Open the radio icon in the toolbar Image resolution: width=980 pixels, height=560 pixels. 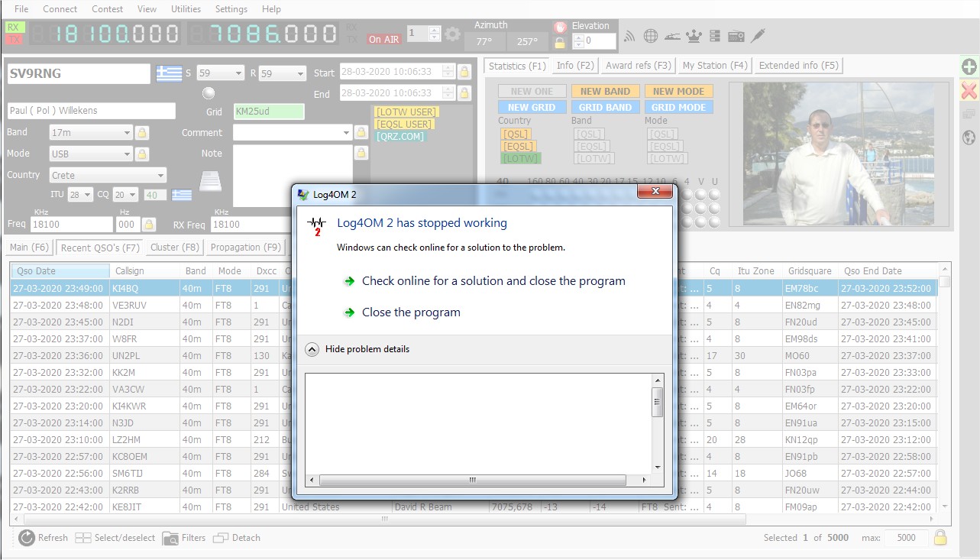[x=736, y=35]
